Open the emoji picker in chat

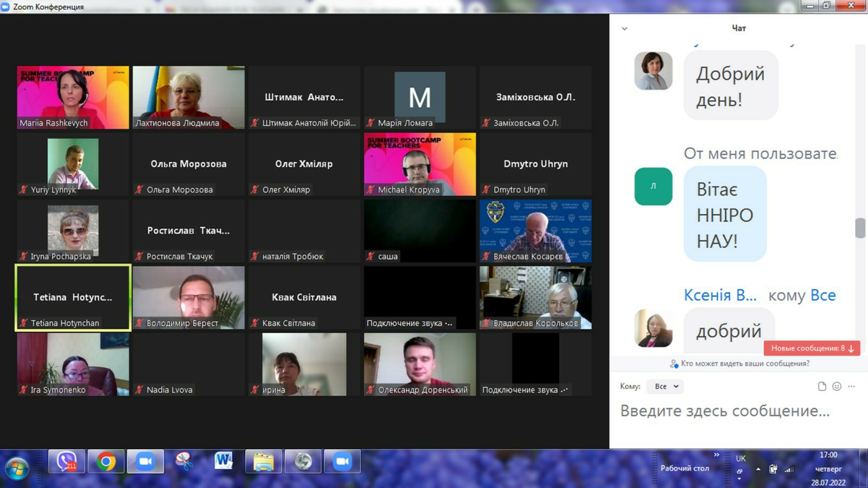point(837,387)
